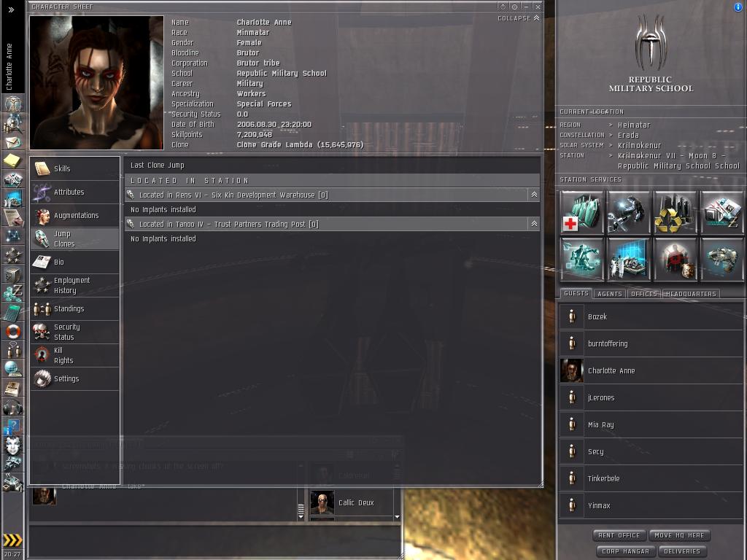
Task: Open the headphones jukebox icon in sidebar
Action: 13,408
